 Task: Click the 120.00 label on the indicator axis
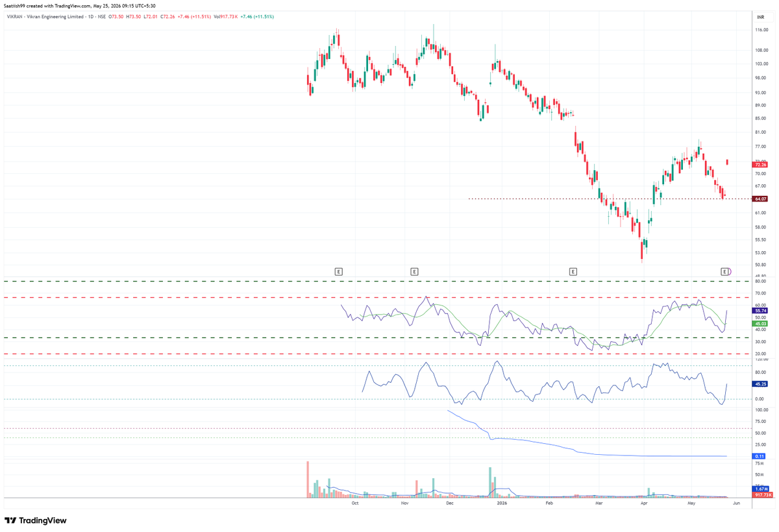(761, 359)
